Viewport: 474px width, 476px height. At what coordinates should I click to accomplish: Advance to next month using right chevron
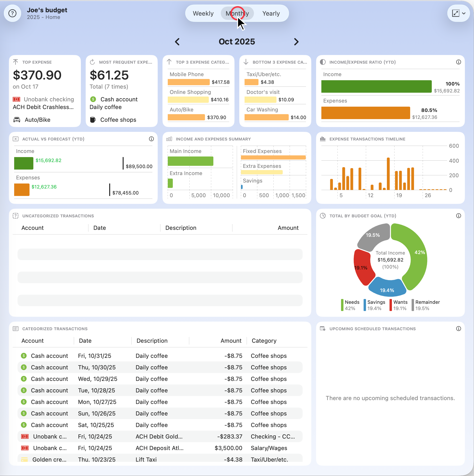click(x=296, y=42)
